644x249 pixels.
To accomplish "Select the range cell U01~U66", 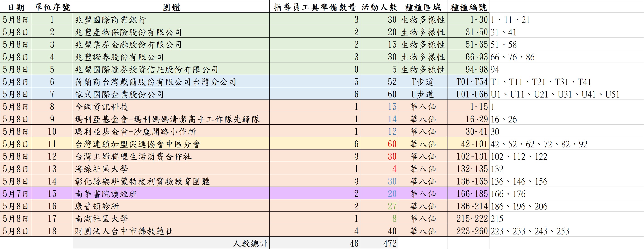I will [469, 94].
